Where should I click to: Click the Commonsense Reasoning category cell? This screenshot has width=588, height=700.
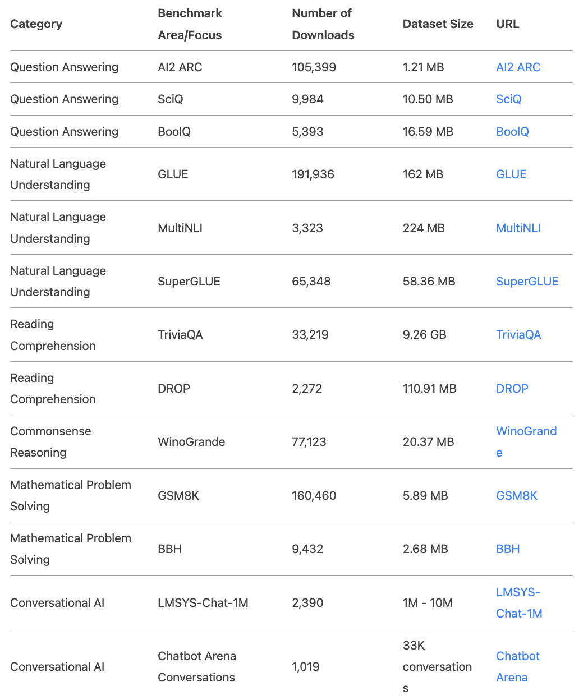pos(50,442)
